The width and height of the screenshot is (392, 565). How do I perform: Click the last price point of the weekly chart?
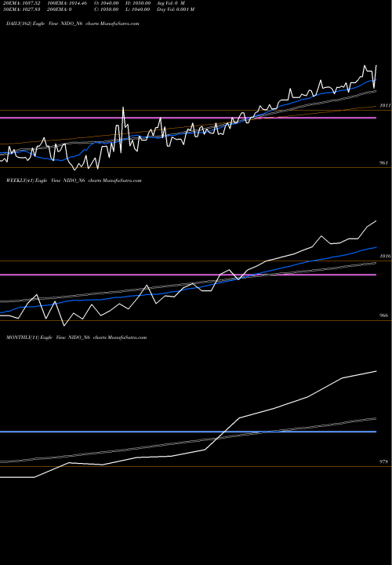point(376,221)
